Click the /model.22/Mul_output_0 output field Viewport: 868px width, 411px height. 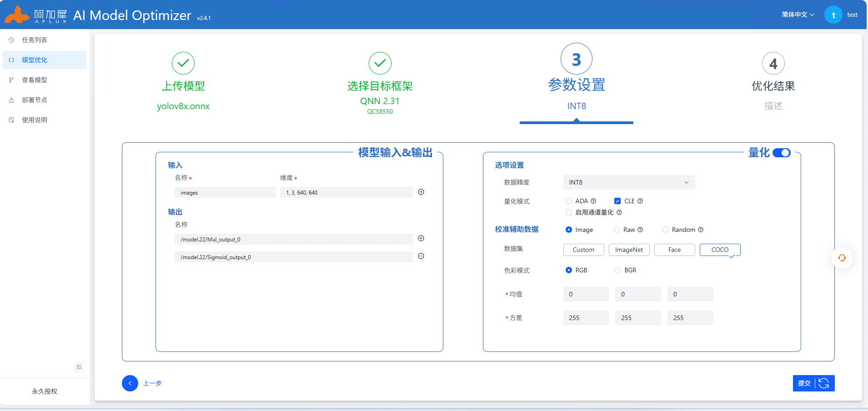click(294, 239)
